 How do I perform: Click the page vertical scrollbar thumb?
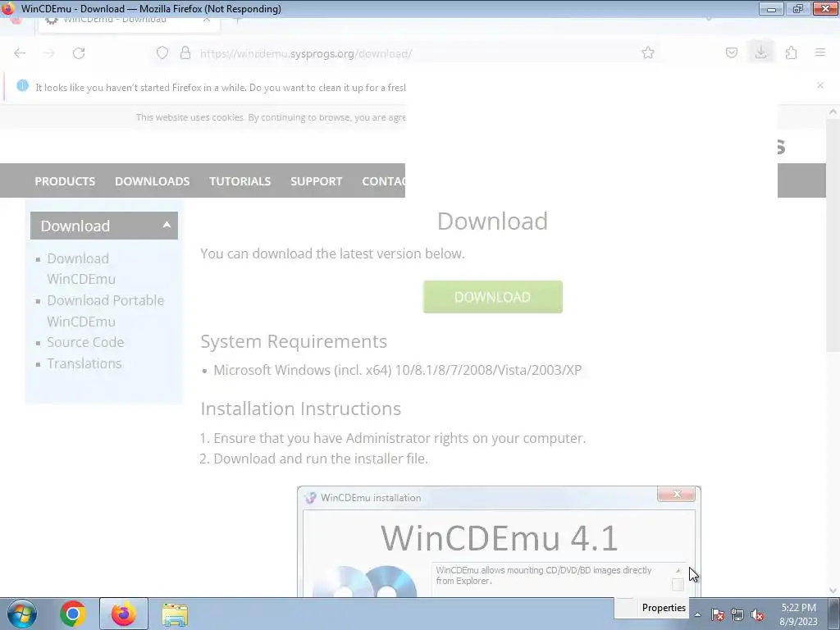833,235
